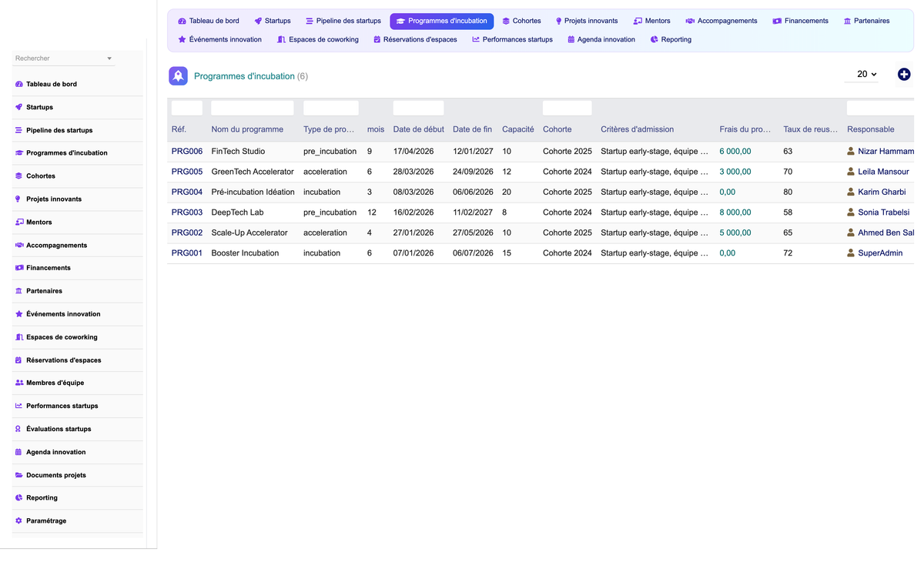Click the Événements innovation star icon in sidebar

19,314
